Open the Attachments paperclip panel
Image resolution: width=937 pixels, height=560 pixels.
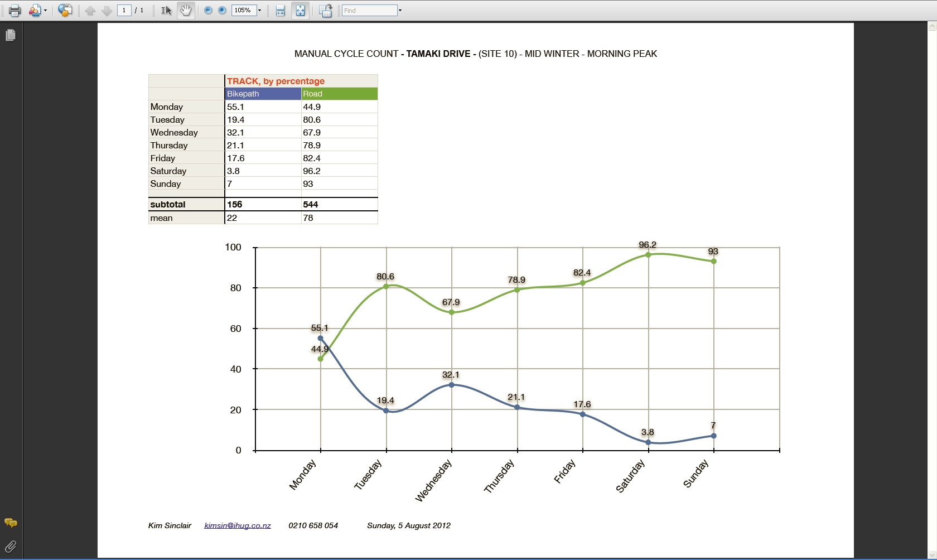[11, 546]
